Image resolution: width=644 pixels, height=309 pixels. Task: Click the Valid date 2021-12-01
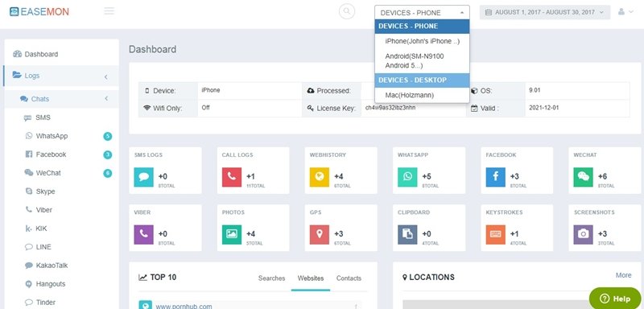[x=544, y=108]
